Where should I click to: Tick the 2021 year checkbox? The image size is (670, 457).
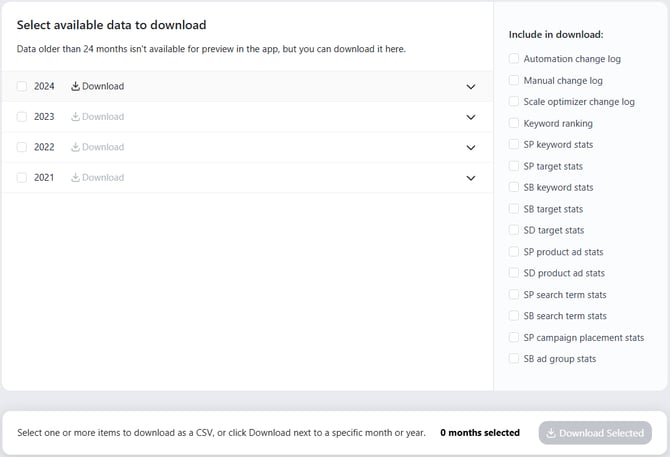pyautogui.click(x=22, y=177)
